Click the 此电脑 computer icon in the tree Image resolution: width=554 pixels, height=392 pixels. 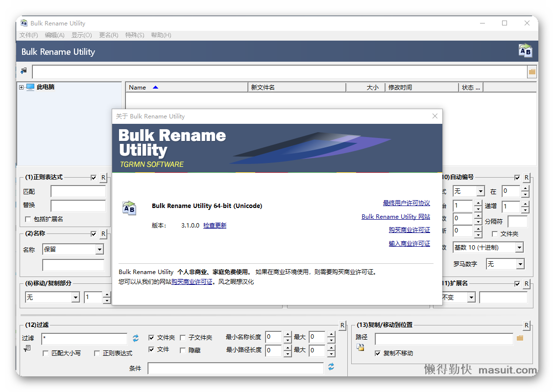pos(30,87)
